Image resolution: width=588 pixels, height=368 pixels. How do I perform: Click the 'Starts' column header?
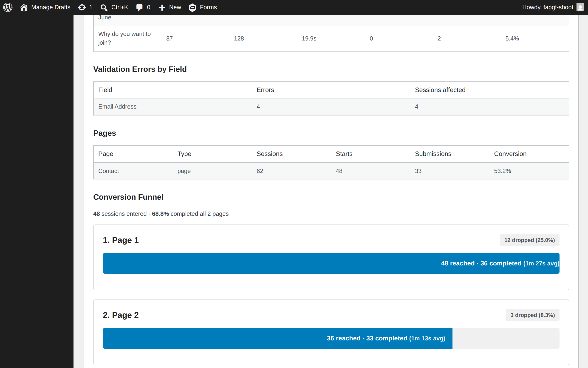[x=344, y=154]
